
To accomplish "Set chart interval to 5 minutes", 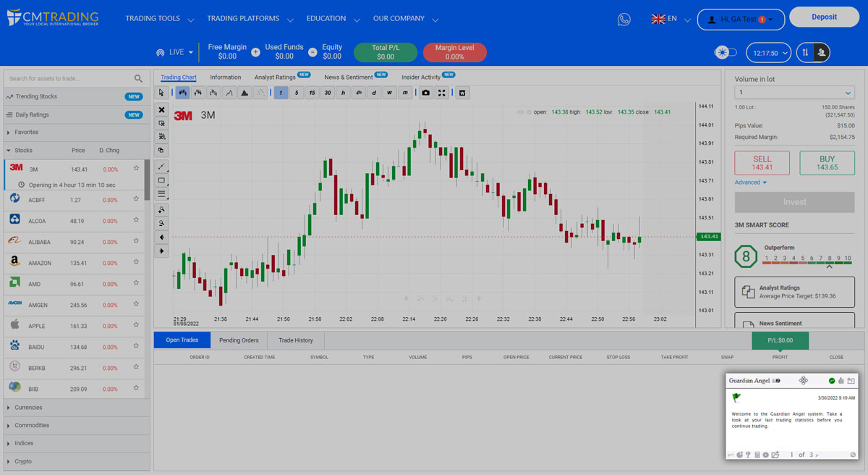I will click(x=296, y=93).
